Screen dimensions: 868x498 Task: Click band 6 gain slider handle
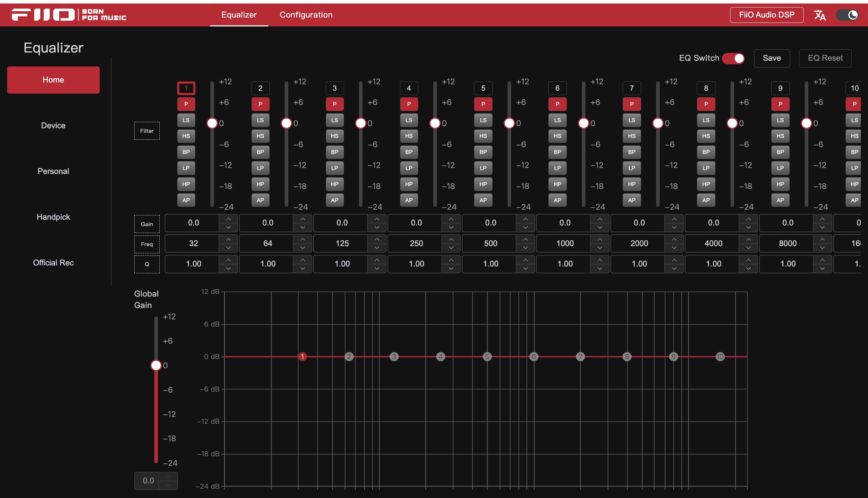(x=584, y=123)
